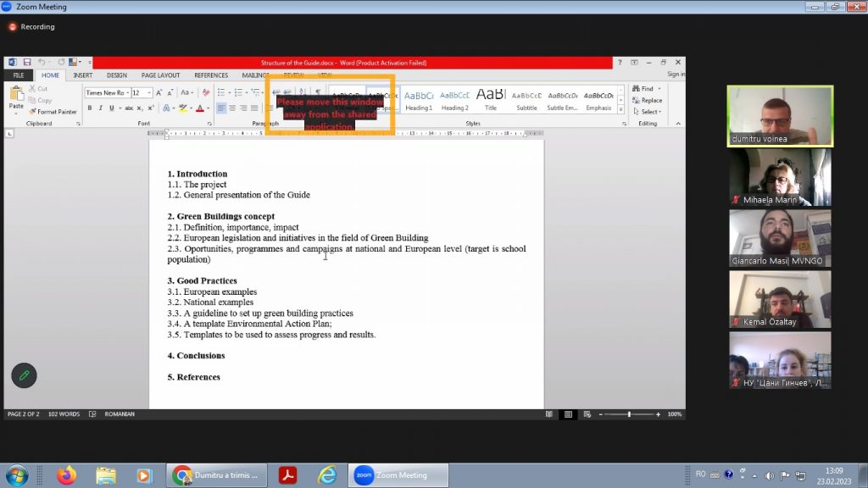The width and height of the screenshot is (868, 488).
Task: Click the zoom slider in status bar
Action: pos(629,414)
